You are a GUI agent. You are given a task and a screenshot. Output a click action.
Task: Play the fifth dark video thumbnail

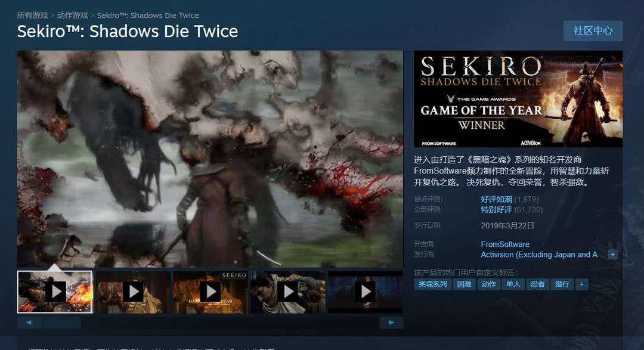[365, 292]
